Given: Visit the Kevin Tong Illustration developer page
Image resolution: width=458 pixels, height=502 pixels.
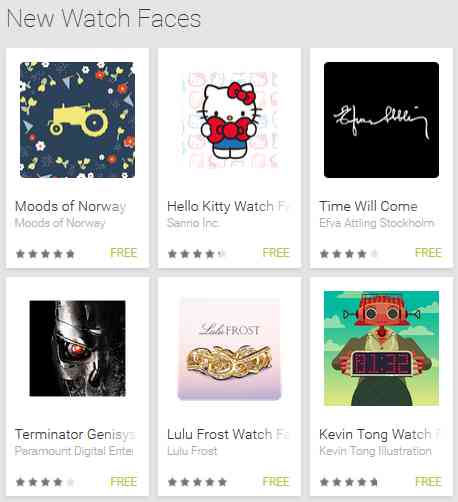Looking at the screenshot, I should pyautogui.click(x=375, y=451).
